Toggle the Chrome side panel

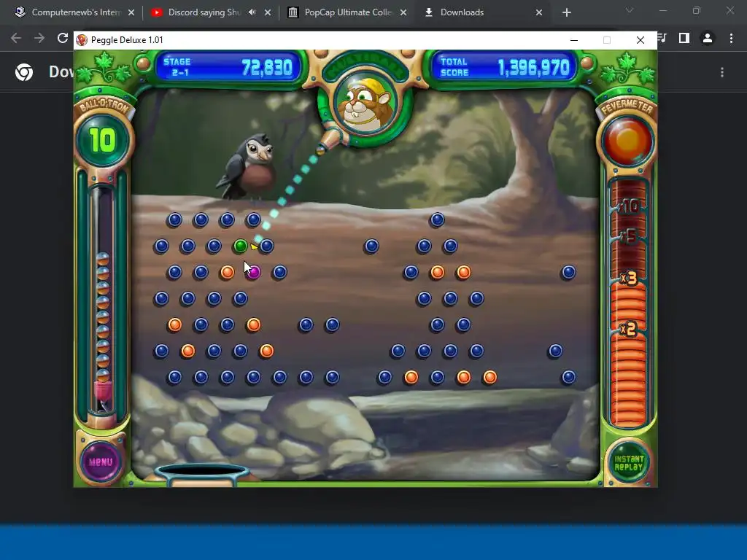click(x=684, y=38)
